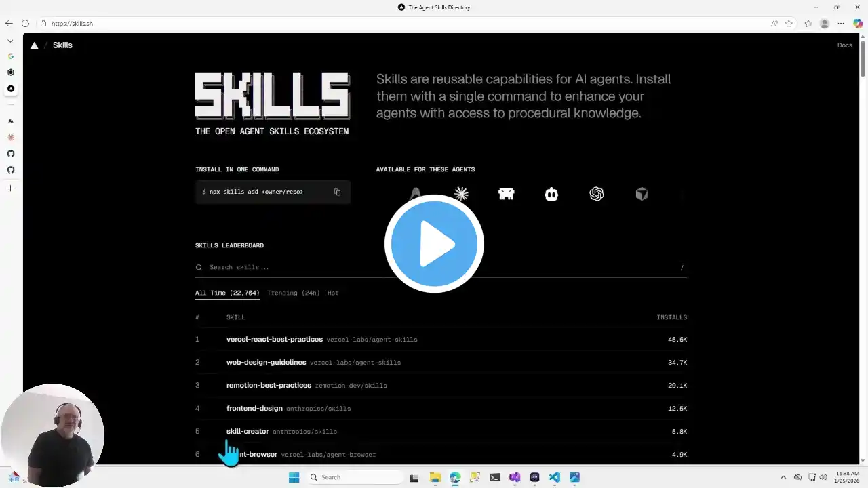Open the skill-creator skill

tap(248, 431)
